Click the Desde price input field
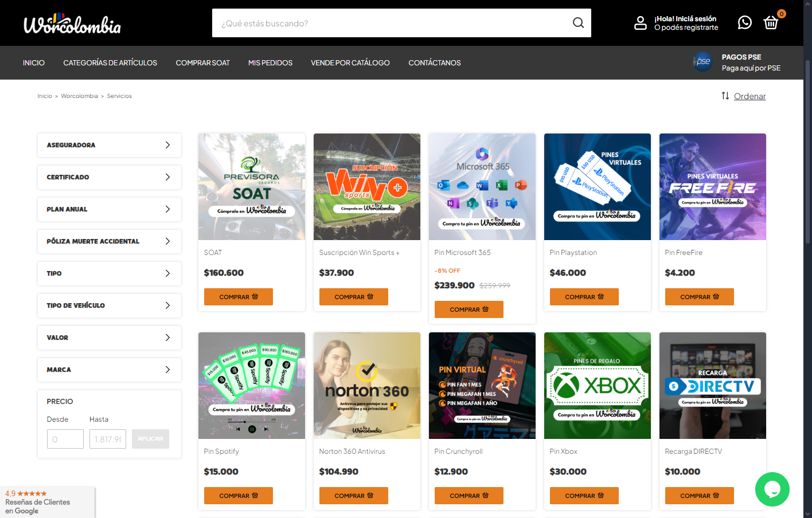 pos(65,439)
